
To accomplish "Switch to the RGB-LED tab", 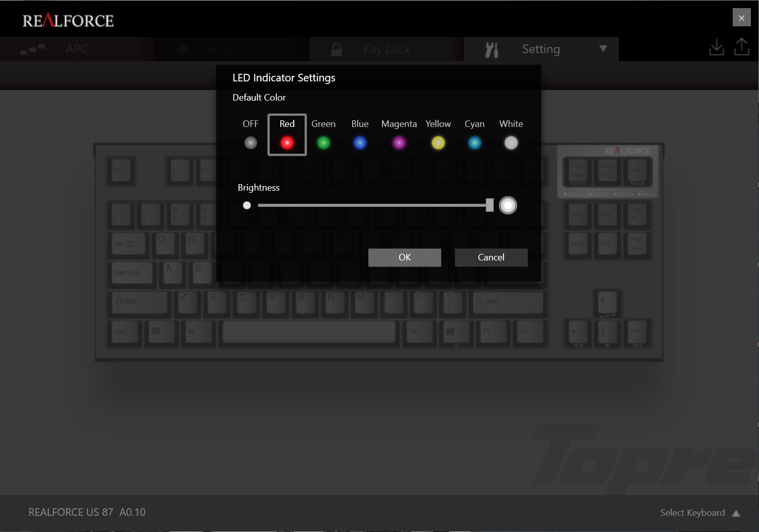I will (231, 49).
